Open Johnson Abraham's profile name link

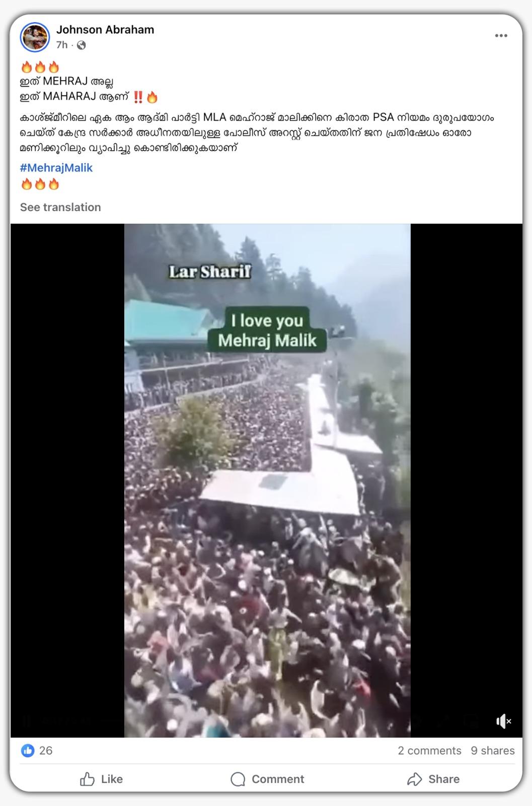[105, 30]
